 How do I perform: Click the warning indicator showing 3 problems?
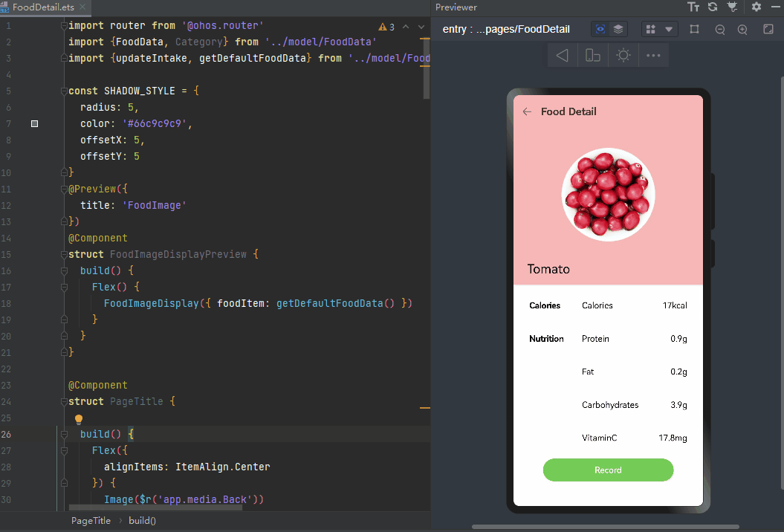point(386,27)
